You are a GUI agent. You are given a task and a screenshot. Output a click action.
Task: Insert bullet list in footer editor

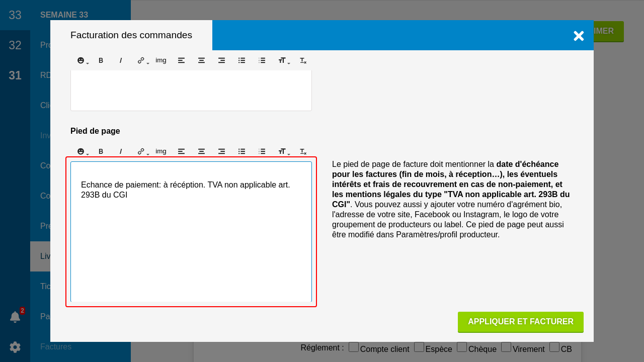tap(242, 151)
